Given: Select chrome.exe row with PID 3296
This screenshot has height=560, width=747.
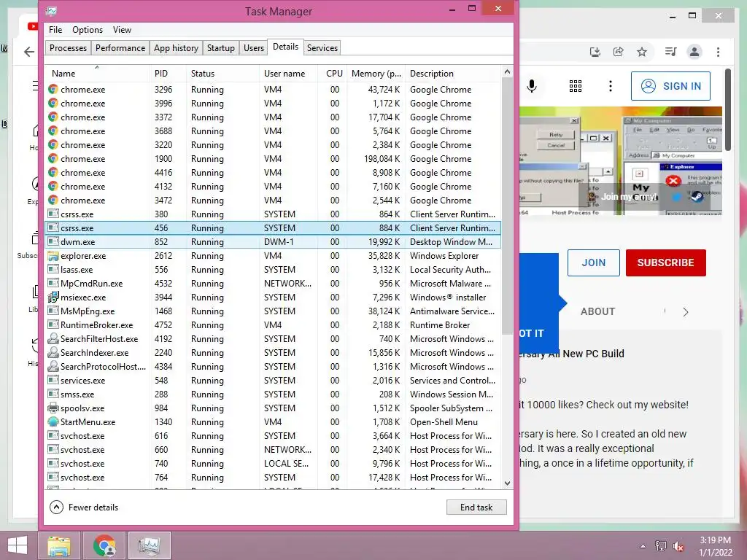Looking at the screenshot, I should [274, 90].
